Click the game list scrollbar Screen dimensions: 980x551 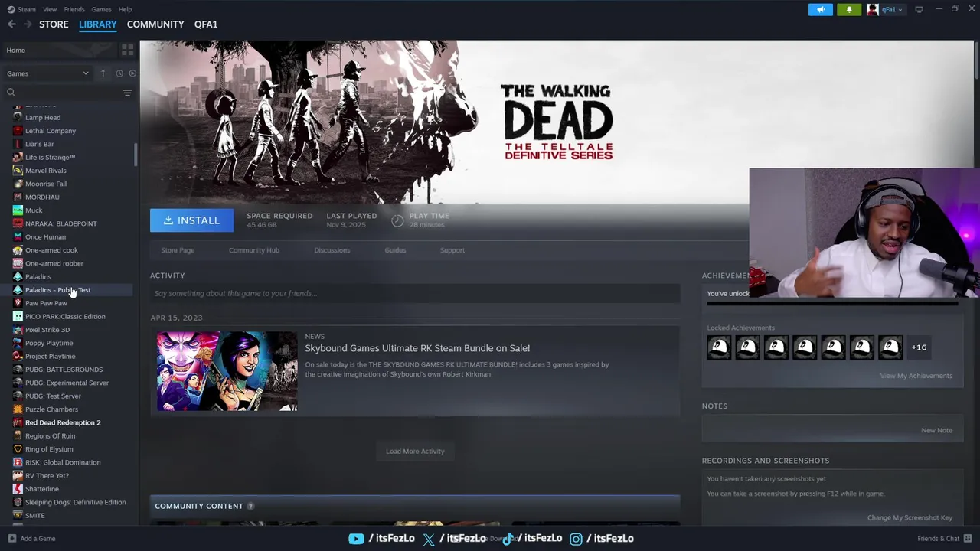(136, 155)
